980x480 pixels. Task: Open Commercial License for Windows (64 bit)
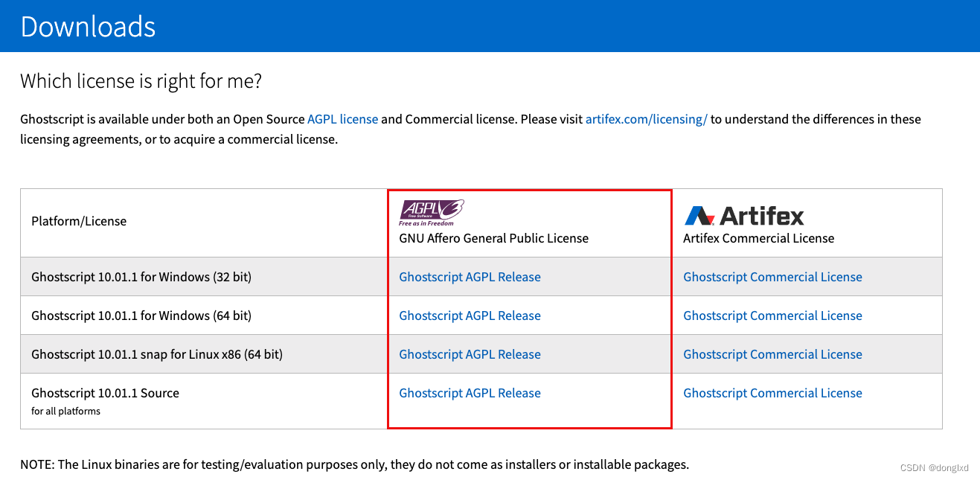[x=772, y=316]
